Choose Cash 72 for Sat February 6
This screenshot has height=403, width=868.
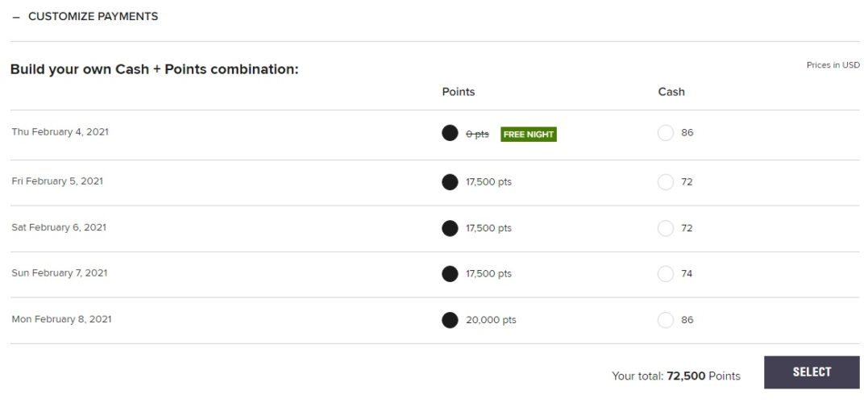pyautogui.click(x=666, y=228)
